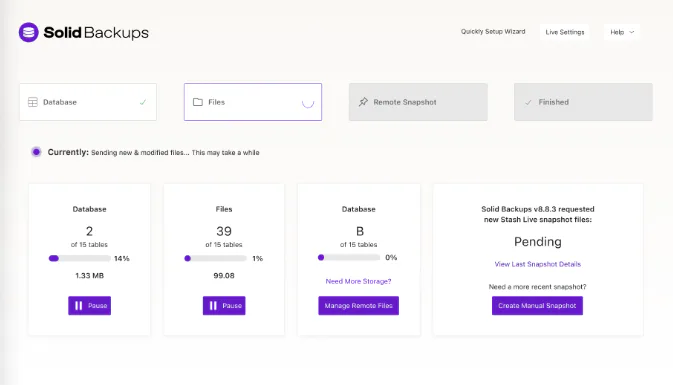Open the Help dropdown menu

622,32
